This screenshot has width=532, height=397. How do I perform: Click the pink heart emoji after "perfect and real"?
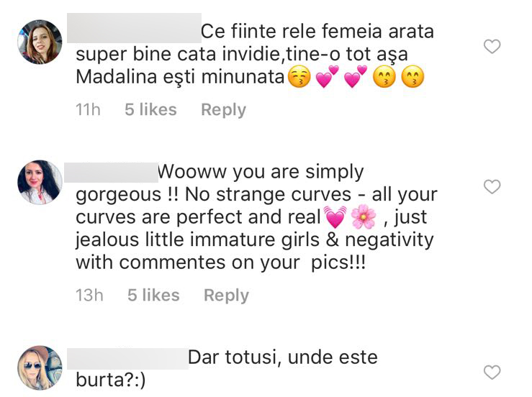(335, 216)
